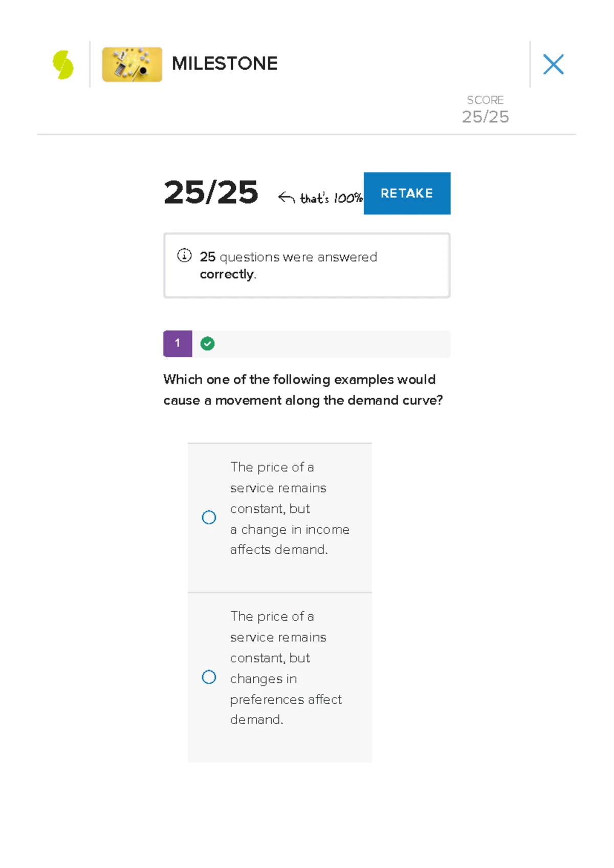Click the "25 questions were answered correctly" message
The width and height of the screenshot is (614, 868).
(x=288, y=265)
